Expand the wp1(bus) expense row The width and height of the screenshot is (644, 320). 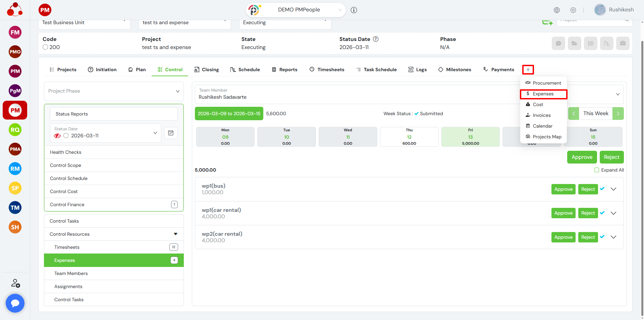point(613,189)
